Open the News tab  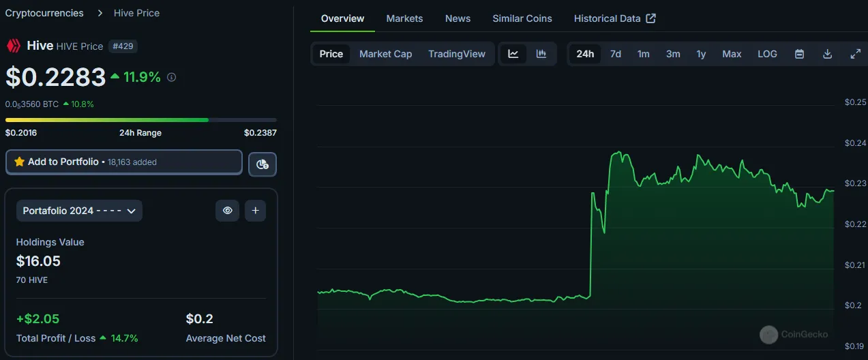pos(458,18)
